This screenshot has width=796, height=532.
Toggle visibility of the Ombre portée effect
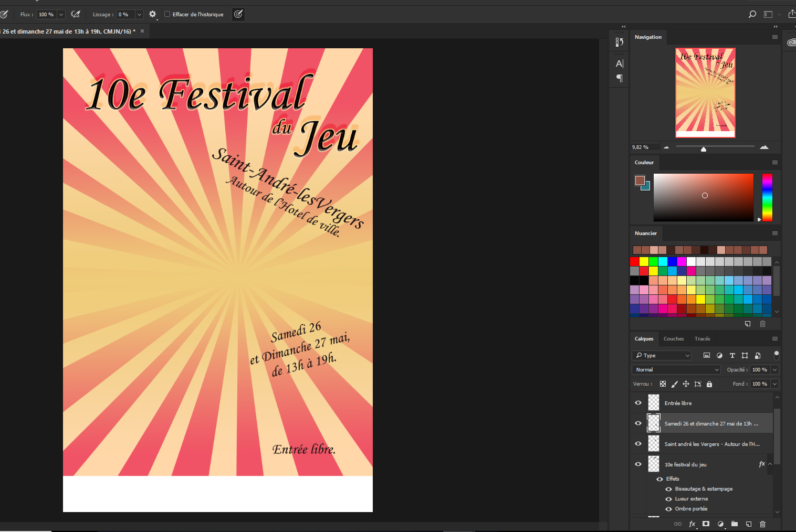point(668,508)
